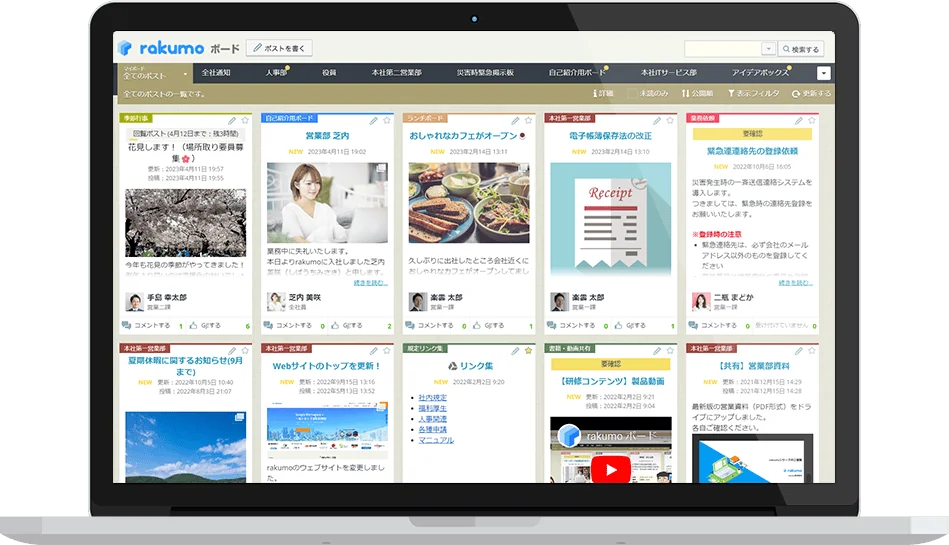949x545 pixels.
Task: Click the ポストを書く write post button
Action: pyautogui.click(x=279, y=48)
